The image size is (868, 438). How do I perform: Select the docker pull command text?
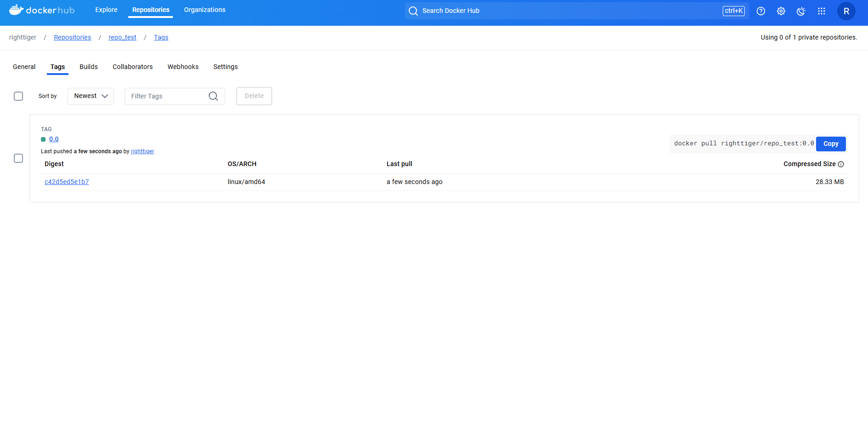(x=744, y=144)
